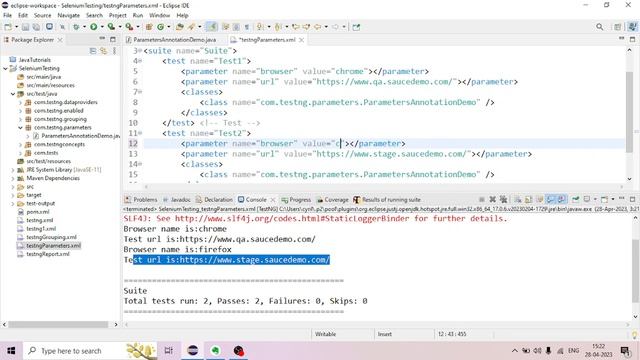Close the testngParameters.xml editor tab

pos(301,40)
